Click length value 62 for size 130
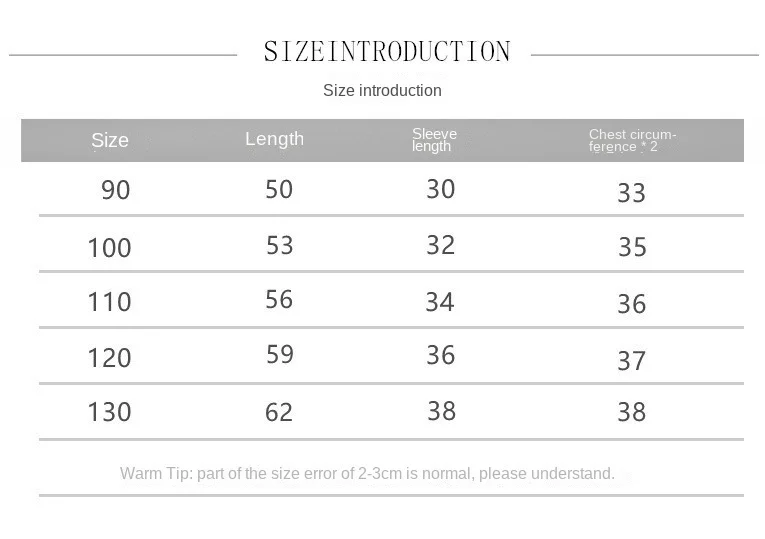This screenshot has height=539, width=765. [279, 412]
